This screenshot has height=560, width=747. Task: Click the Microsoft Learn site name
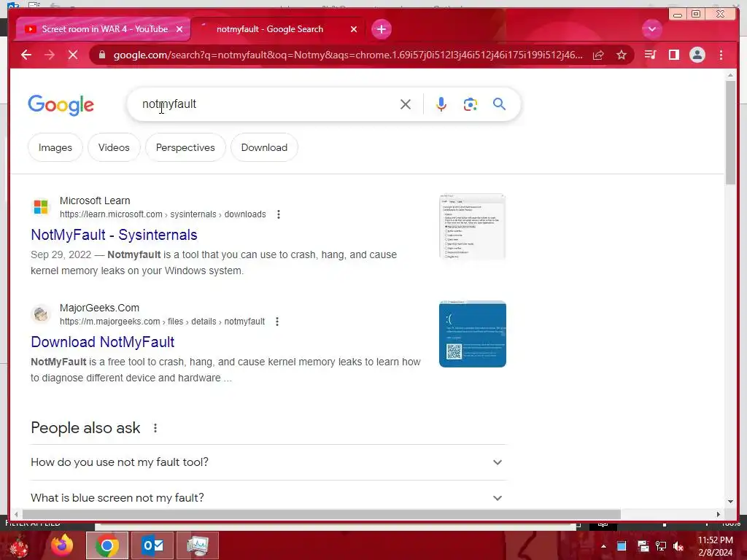95,201
